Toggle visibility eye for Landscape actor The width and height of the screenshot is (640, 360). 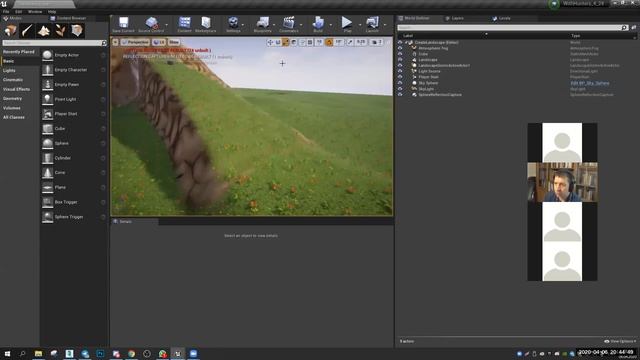click(400, 60)
